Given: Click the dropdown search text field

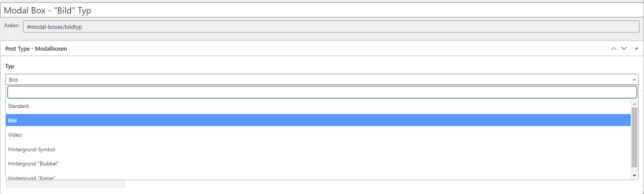Looking at the screenshot, I should point(322,92).
